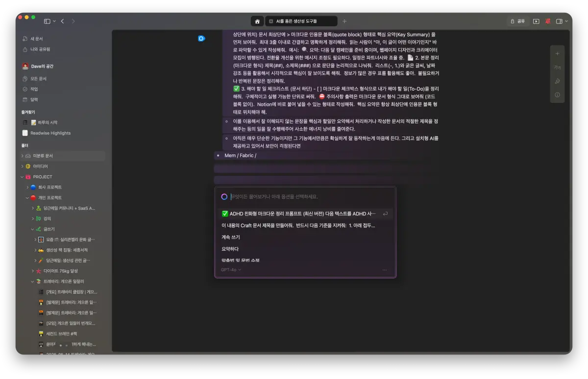588x379 pixels.
Task: Expand '당근메일 커뮤니티 + SaaS' folder
Action: tap(33, 208)
